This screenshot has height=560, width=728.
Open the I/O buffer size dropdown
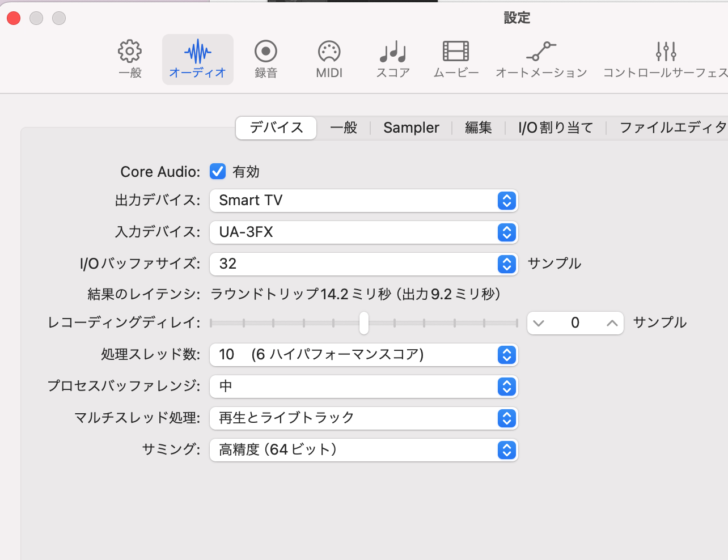point(363,264)
